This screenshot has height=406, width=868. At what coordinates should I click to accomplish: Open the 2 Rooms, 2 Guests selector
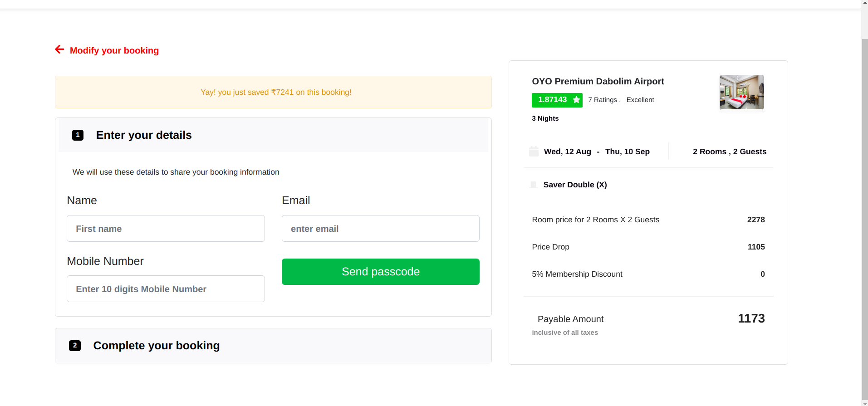pyautogui.click(x=729, y=152)
